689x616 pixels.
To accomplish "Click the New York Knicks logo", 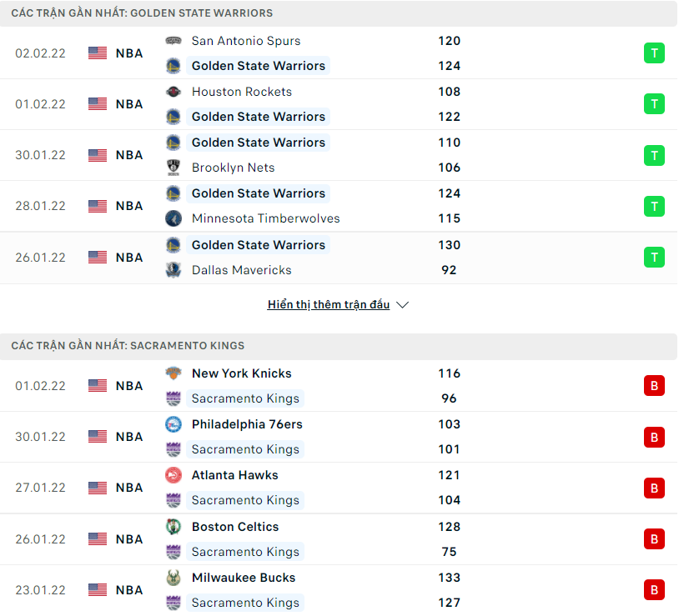I will [x=173, y=373].
